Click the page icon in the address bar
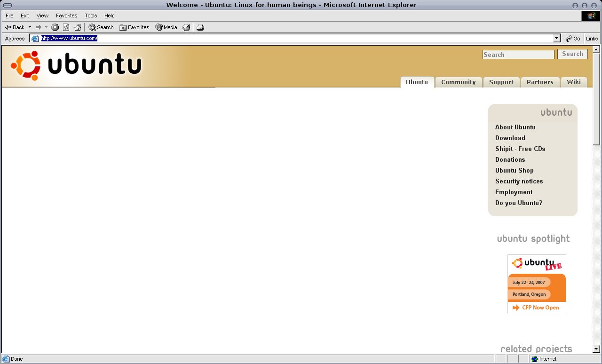602x364 pixels. click(35, 39)
